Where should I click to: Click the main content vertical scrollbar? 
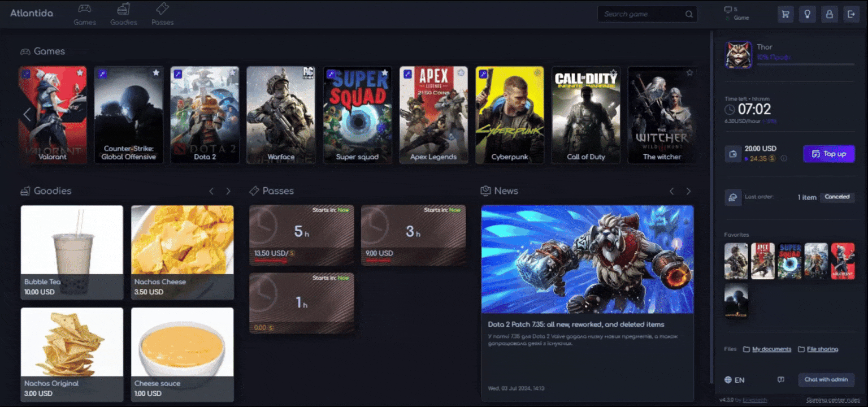click(x=711, y=207)
